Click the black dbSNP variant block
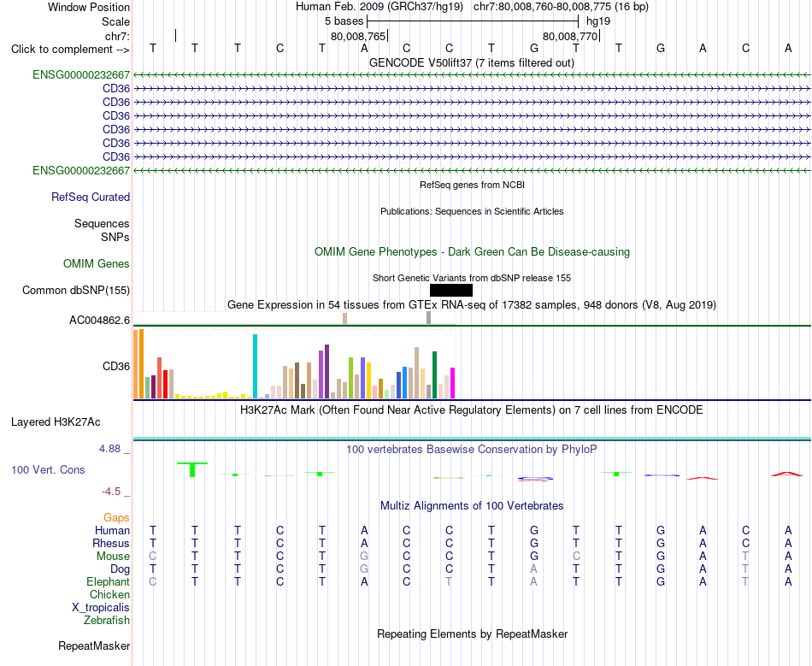This screenshot has width=812, height=666. [451, 290]
